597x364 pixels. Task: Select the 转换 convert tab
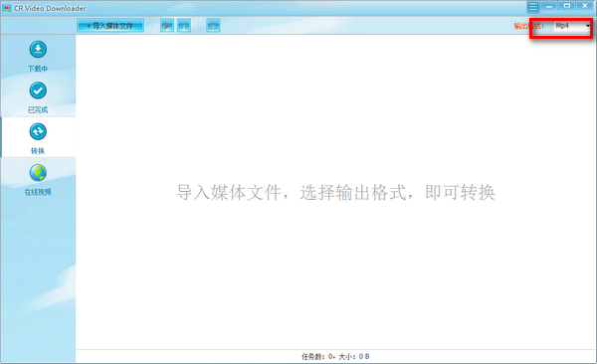pyautogui.click(x=38, y=138)
